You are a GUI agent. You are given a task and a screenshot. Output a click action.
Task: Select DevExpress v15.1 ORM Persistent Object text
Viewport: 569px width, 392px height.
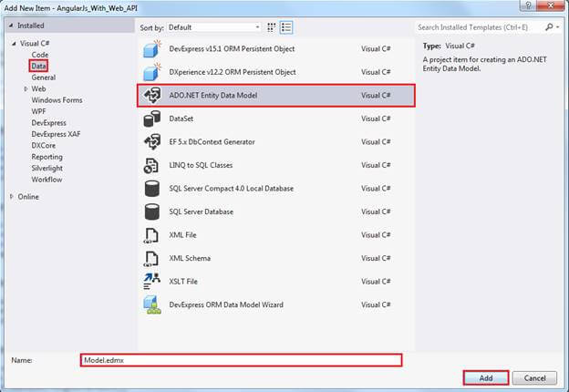pos(232,49)
